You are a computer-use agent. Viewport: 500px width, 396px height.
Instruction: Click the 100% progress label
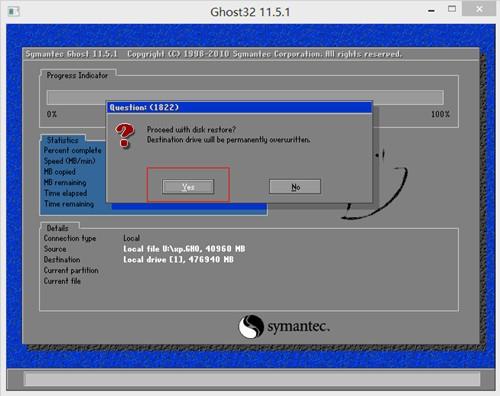click(x=440, y=114)
